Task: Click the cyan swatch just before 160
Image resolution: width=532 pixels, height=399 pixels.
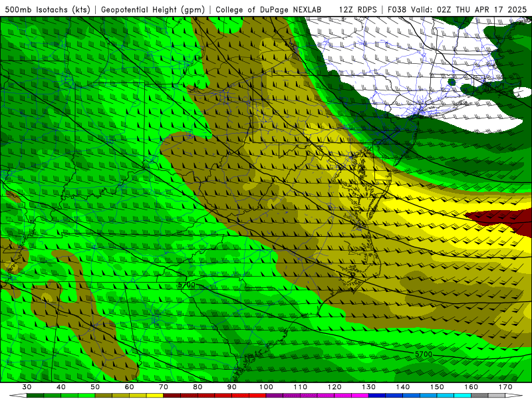Action: click(463, 396)
